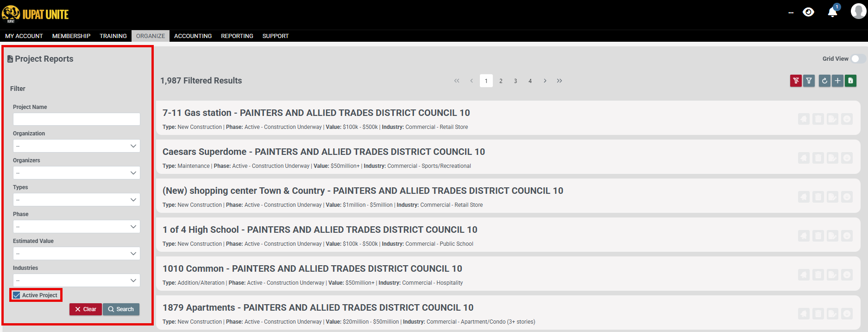Select current page 1 in pagination

point(486,81)
